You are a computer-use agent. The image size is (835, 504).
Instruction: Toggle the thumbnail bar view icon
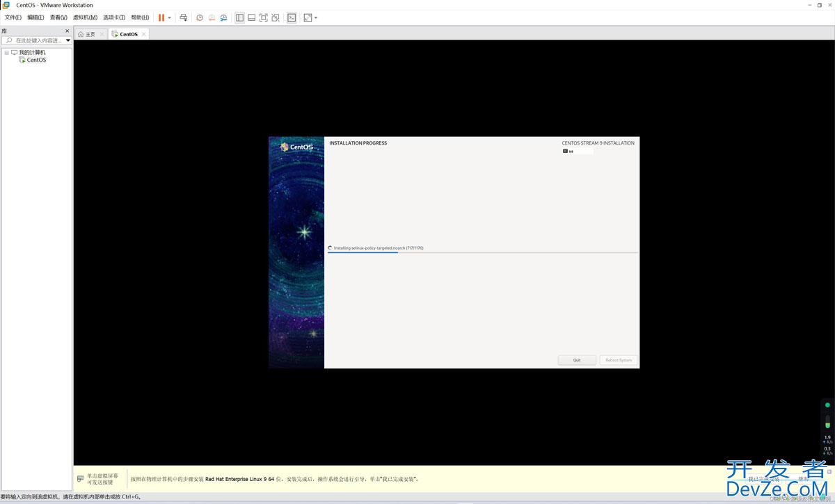(x=251, y=17)
